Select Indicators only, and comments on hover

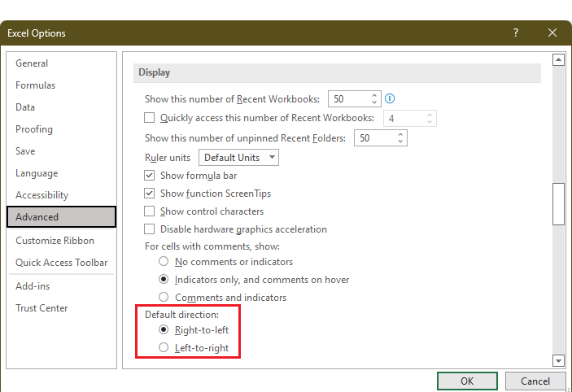(x=164, y=279)
